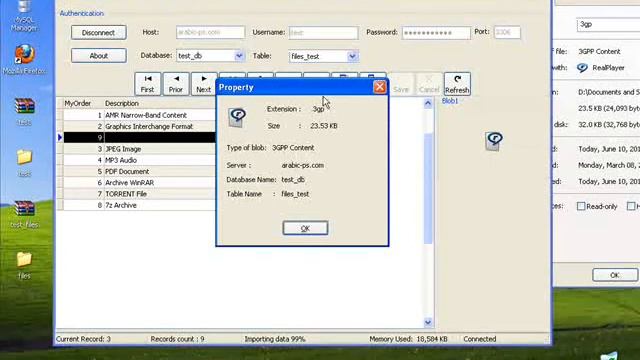Expand the Table dropdown showing files_test
Viewport: 640px width, 360px height.
[x=352, y=56]
